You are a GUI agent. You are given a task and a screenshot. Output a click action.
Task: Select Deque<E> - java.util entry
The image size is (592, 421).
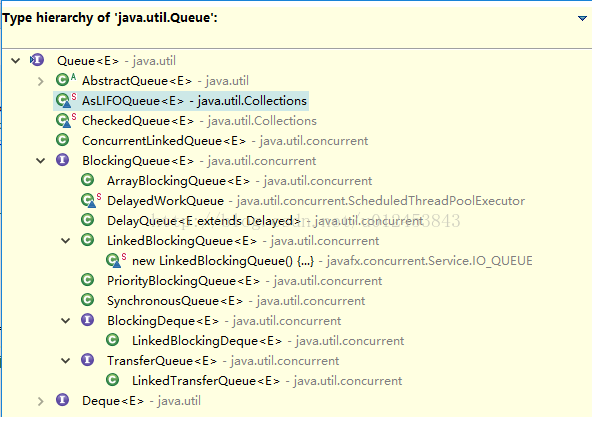[x=141, y=401]
